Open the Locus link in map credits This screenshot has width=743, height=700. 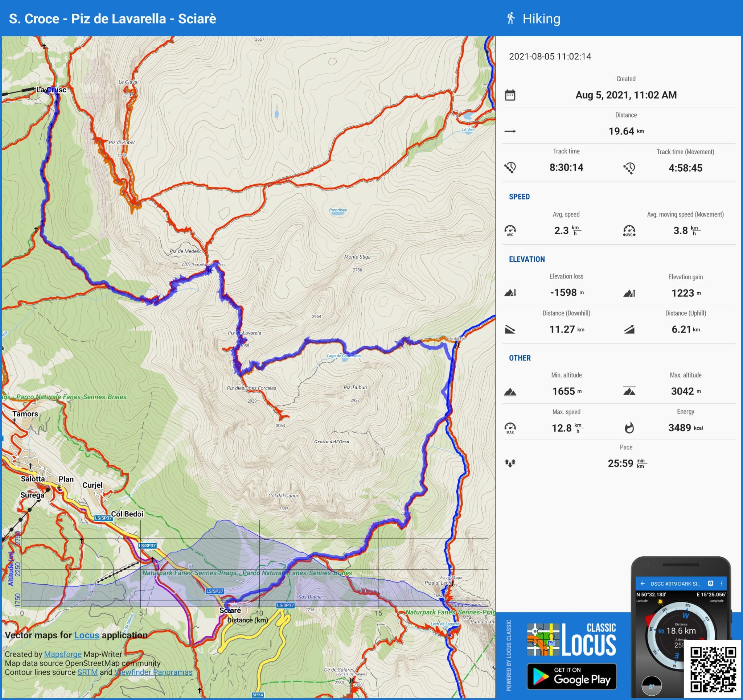pos(86,635)
